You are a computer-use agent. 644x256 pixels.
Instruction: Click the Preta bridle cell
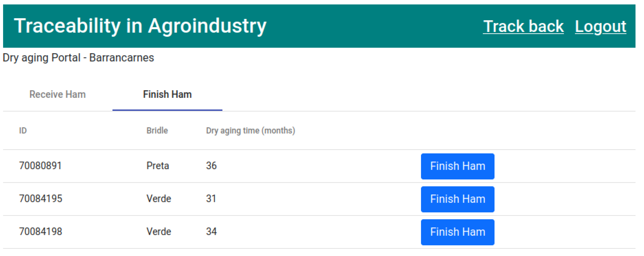click(158, 166)
